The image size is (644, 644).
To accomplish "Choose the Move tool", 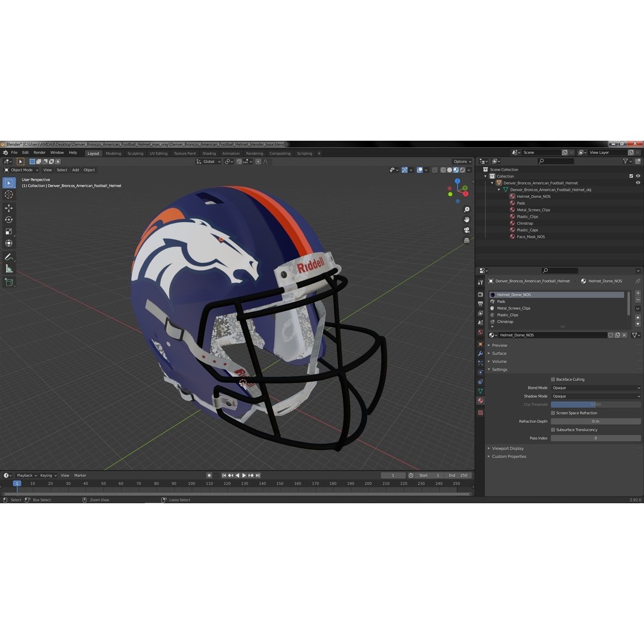I will [8, 208].
